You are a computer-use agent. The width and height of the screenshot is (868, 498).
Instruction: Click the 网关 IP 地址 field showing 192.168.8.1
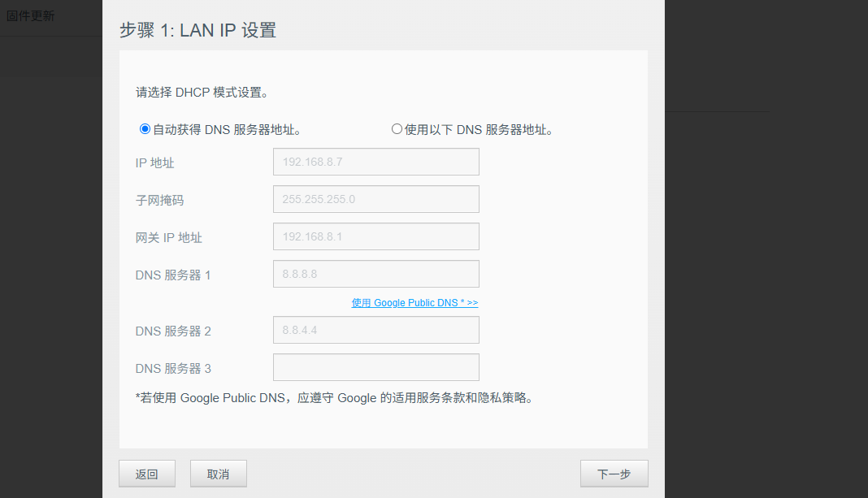coord(375,236)
